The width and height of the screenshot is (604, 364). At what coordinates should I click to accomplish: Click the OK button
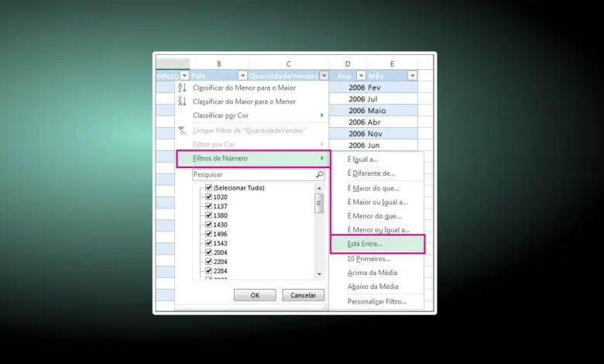point(255,295)
